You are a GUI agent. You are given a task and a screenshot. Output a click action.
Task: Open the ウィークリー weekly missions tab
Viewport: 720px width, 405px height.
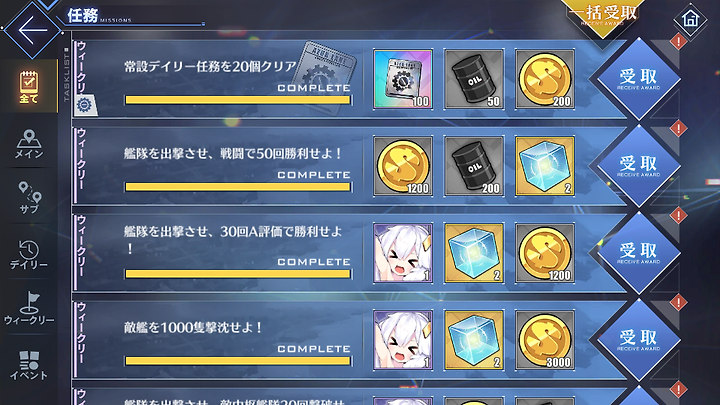(28, 308)
